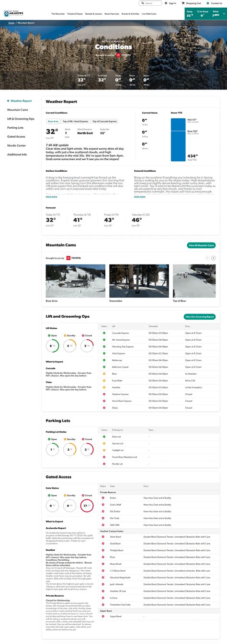
Task: Click the Heather Canyon Gates group heading
Action: [x=112, y=531]
